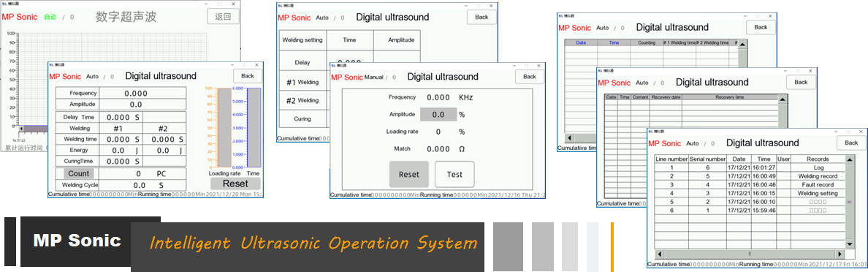Click the Recovery time column header
Viewport: 868px width, 272px height.
coord(729,97)
